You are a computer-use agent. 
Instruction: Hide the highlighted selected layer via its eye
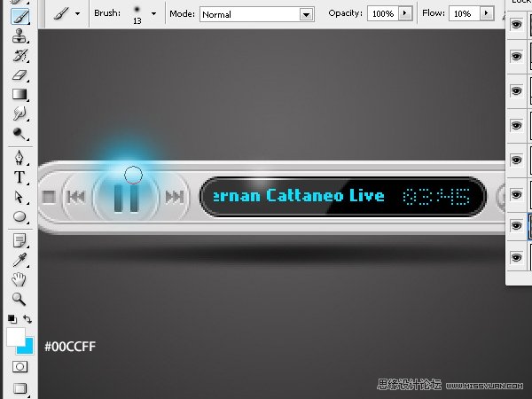click(x=516, y=225)
